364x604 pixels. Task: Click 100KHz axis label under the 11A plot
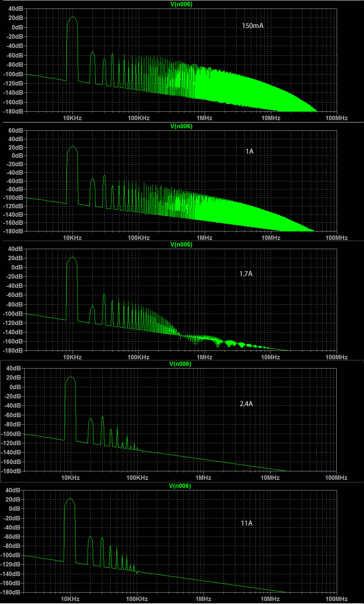tap(137, 599)
